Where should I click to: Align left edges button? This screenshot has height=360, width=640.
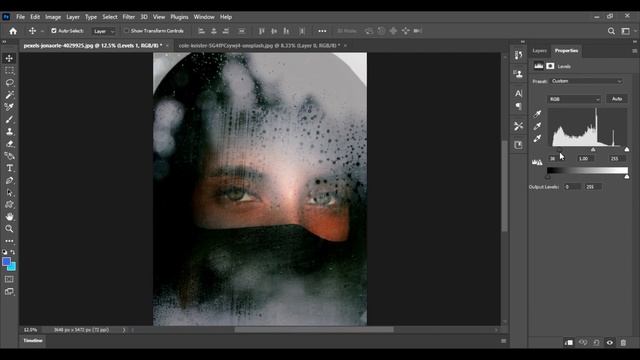click(x=201, y=31)
